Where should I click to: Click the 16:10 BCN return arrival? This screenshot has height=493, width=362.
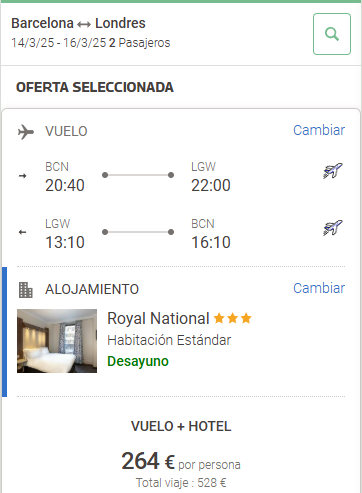211,242
